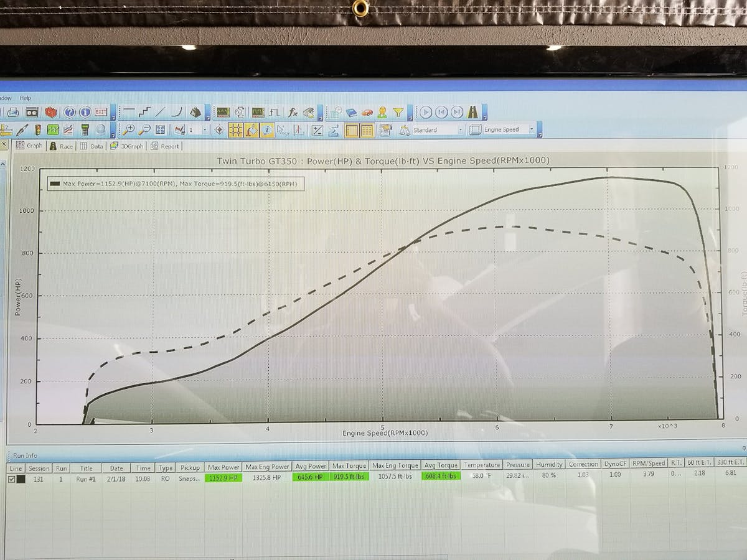Viewport: 747px width, 560px height.
Task: Click the Max Power column header
Action: click(223, 466)
